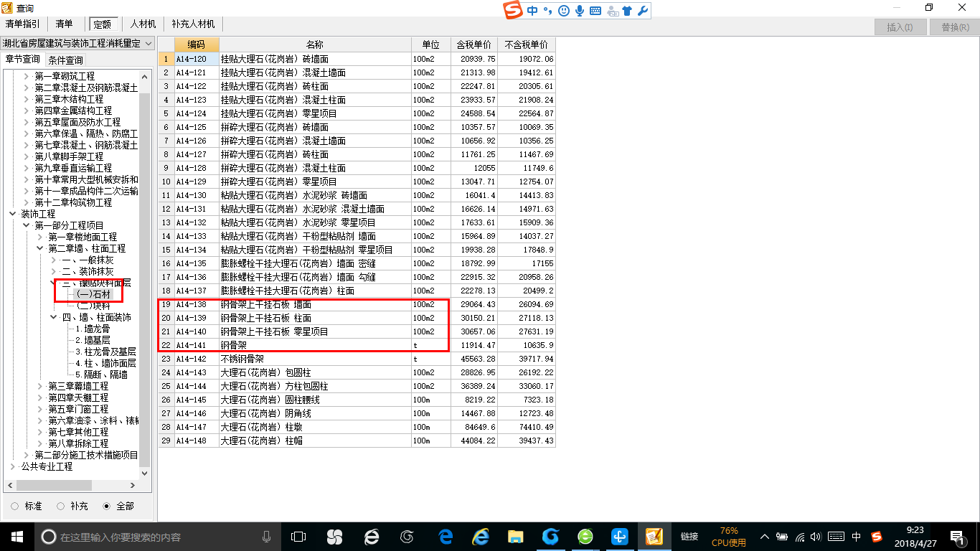Open Sogou soft keyboard icon

(595, 11)
